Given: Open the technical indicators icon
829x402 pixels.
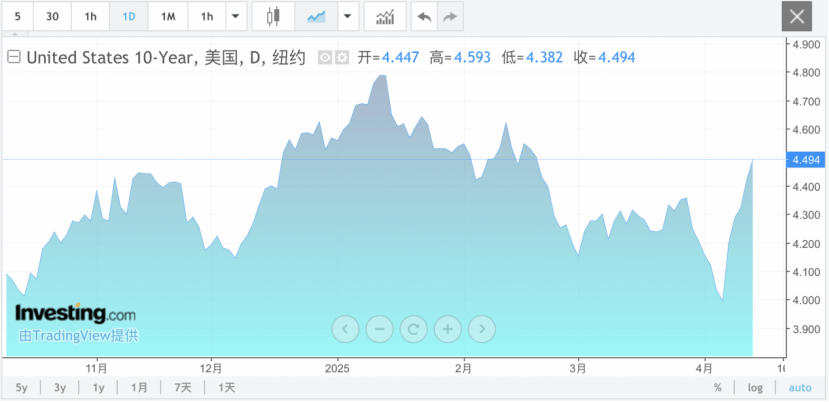Looking at the screenshot, I should (x=385, y=16).
